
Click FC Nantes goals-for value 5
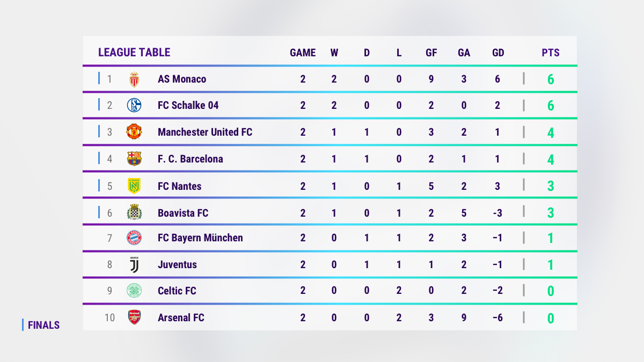(431, 186)
